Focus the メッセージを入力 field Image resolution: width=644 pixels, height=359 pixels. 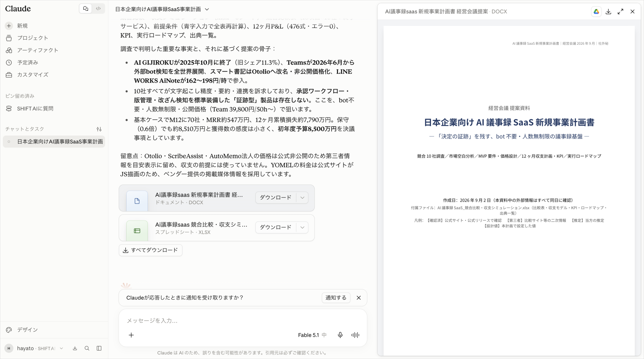[243, 321]
